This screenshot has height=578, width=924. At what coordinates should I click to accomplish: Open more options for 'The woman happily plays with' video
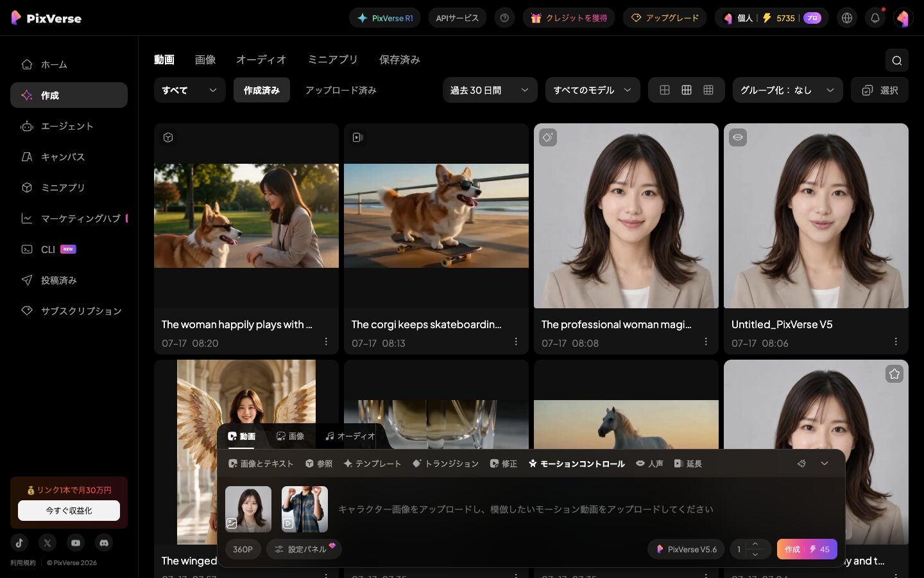click(326, 342)
